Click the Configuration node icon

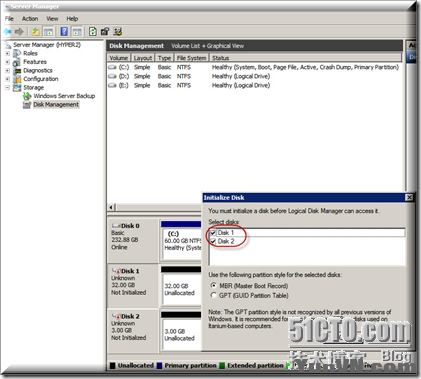(17, 79)
